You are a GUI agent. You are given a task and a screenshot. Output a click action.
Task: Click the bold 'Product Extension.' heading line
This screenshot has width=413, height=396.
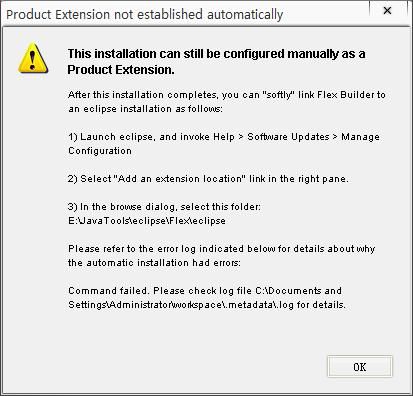tap(121, 70)
